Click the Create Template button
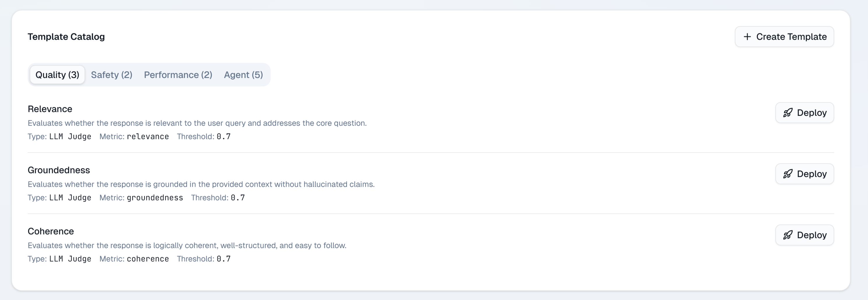This screenshot has width=868, height=300. click(784, 36)
